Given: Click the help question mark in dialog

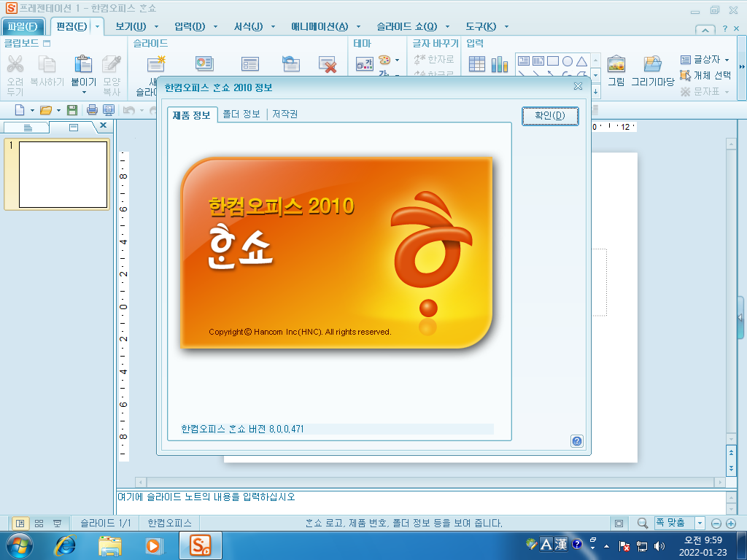Looking at the screenshot, I should coord(576,441).
